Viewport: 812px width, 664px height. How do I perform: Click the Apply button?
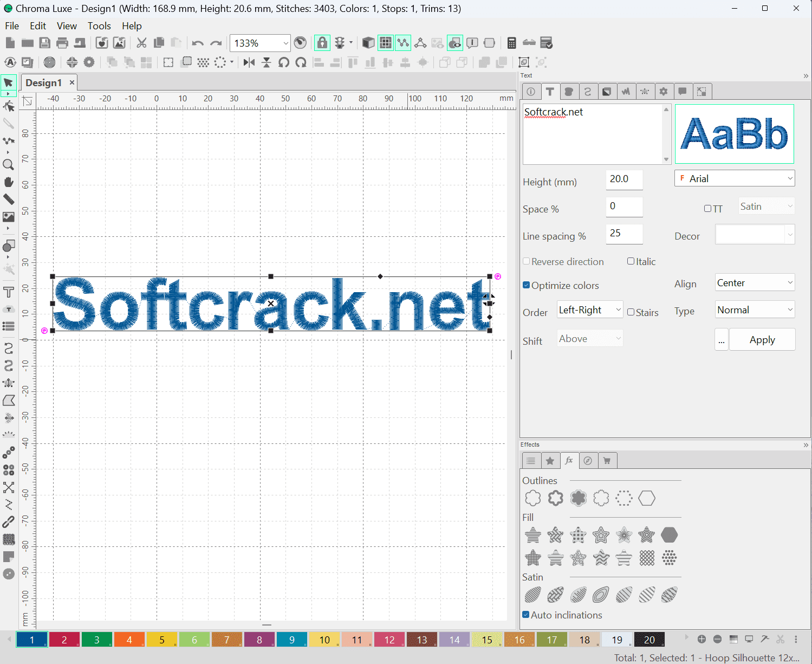762,340
